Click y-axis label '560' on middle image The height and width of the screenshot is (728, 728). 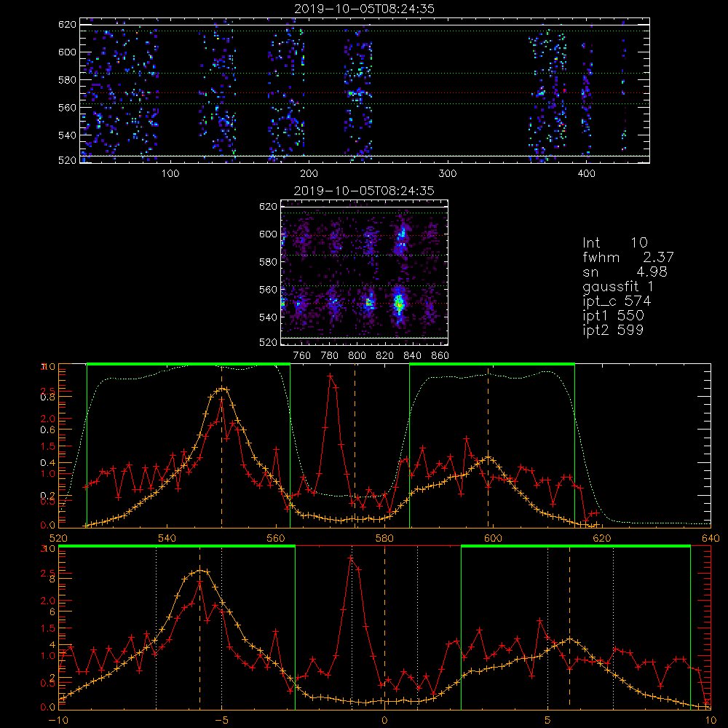tap(269, 289)
